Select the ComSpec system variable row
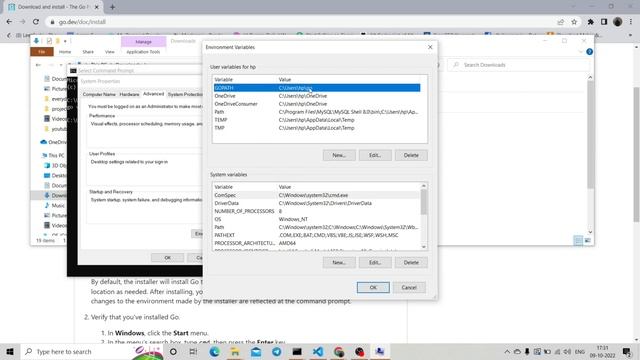 (x=316, y=195)
